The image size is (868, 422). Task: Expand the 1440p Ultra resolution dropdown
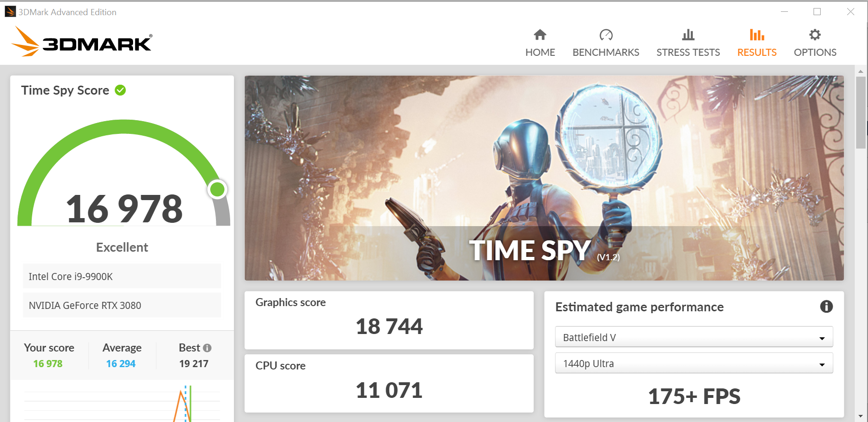(694, 363)
